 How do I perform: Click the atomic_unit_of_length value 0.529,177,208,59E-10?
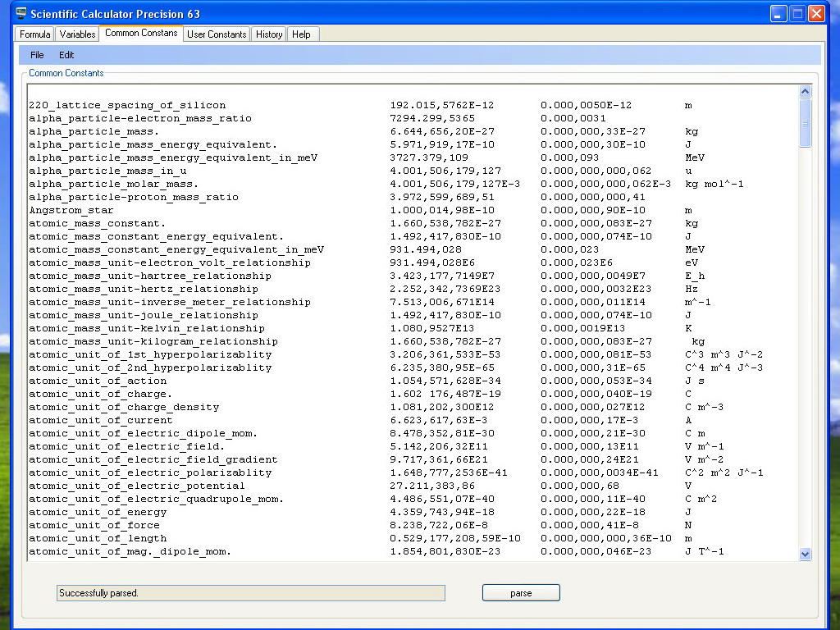454,538
